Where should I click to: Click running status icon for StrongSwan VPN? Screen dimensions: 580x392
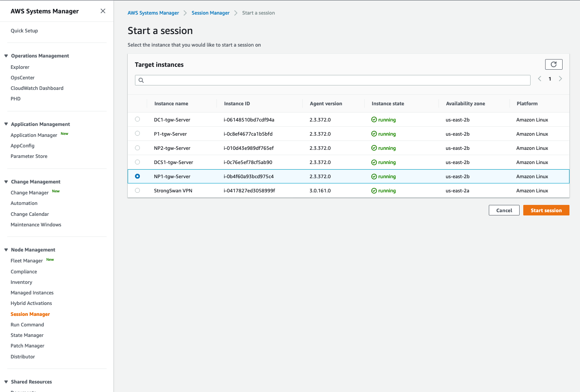[374, 191]
